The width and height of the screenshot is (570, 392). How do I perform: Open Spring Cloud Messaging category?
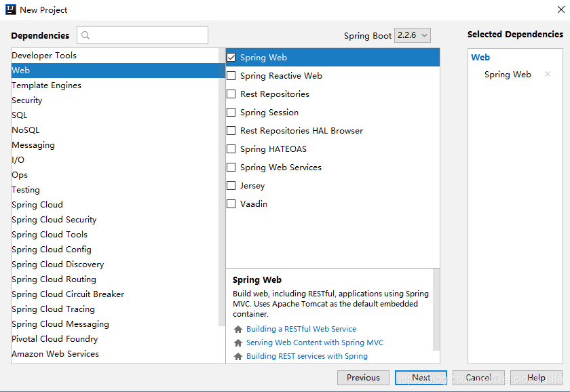(115, 324)
